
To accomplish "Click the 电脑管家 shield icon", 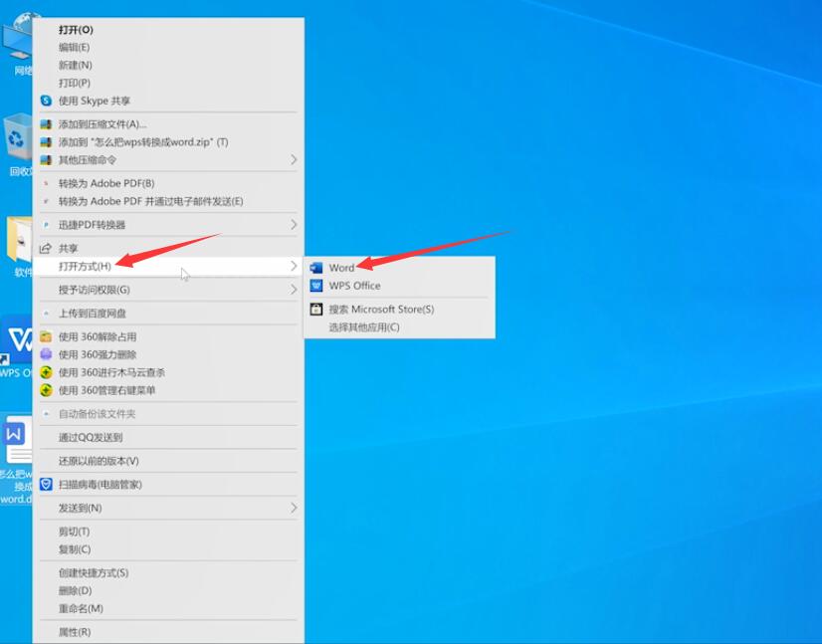I will pos(46,484).
